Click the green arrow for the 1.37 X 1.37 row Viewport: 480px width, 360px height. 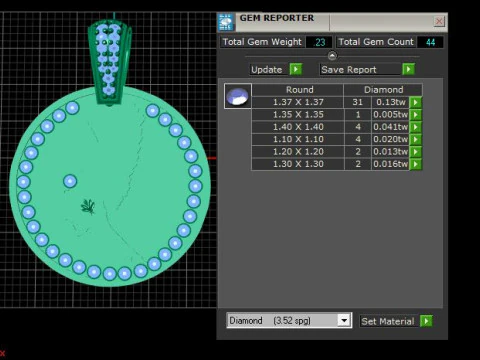416,102
